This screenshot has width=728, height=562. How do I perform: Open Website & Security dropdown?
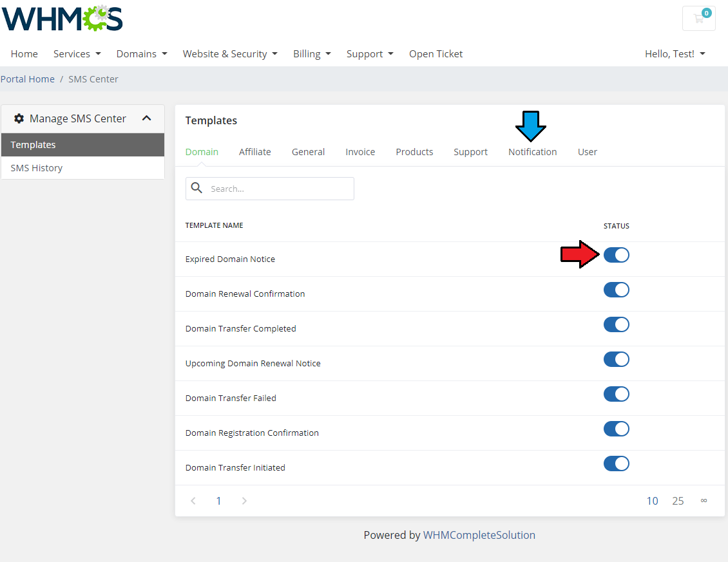tap(230, 54)
